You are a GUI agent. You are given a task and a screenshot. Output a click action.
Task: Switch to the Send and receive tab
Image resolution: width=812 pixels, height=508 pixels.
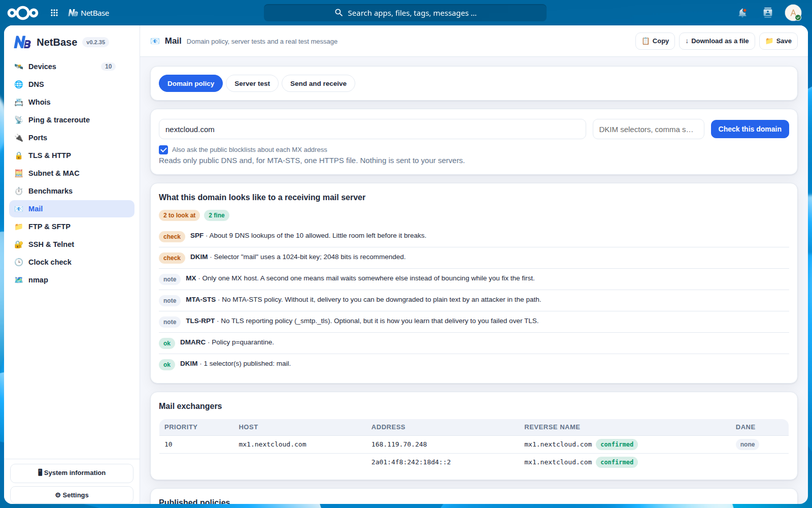coord(318,83)
